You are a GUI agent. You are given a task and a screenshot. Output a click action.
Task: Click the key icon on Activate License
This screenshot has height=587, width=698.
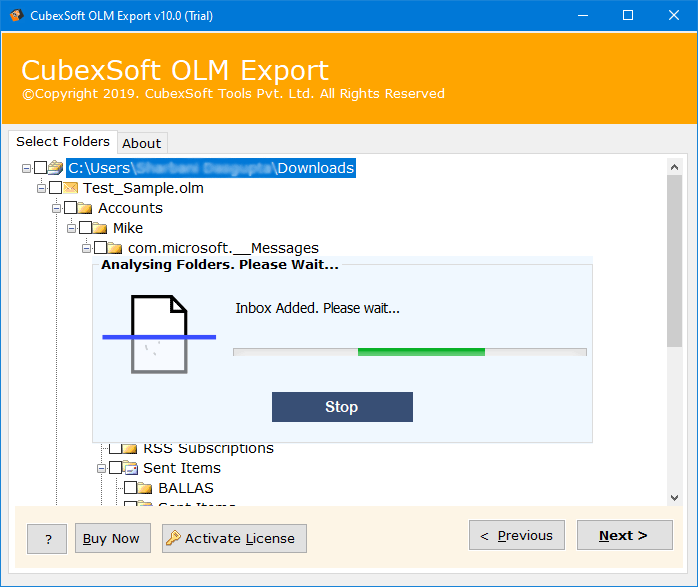[x=173, y=538]
